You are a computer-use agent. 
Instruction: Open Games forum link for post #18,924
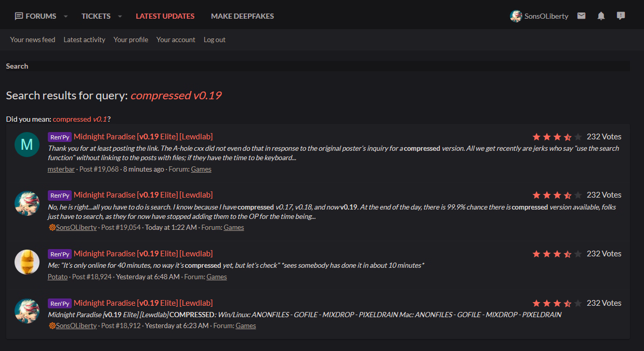click(x=217, y=277)
